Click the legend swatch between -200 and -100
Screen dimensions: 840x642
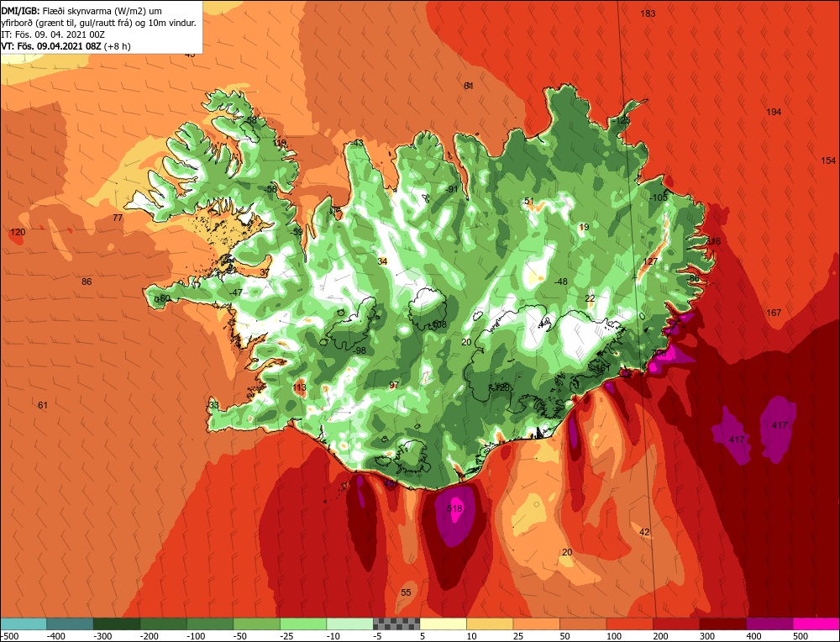point(164,624)
